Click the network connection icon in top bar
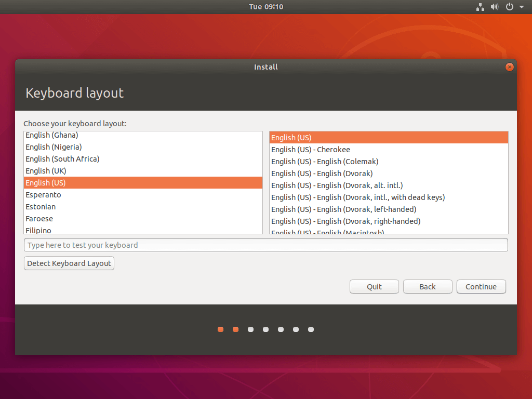This screenshot has width=532, height=399. (x=480, y=7)
